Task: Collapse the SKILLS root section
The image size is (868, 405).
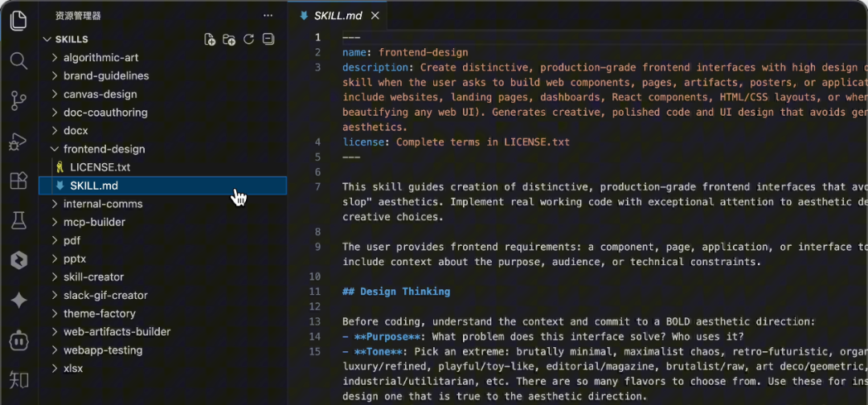Action: (x=47, y=39)
